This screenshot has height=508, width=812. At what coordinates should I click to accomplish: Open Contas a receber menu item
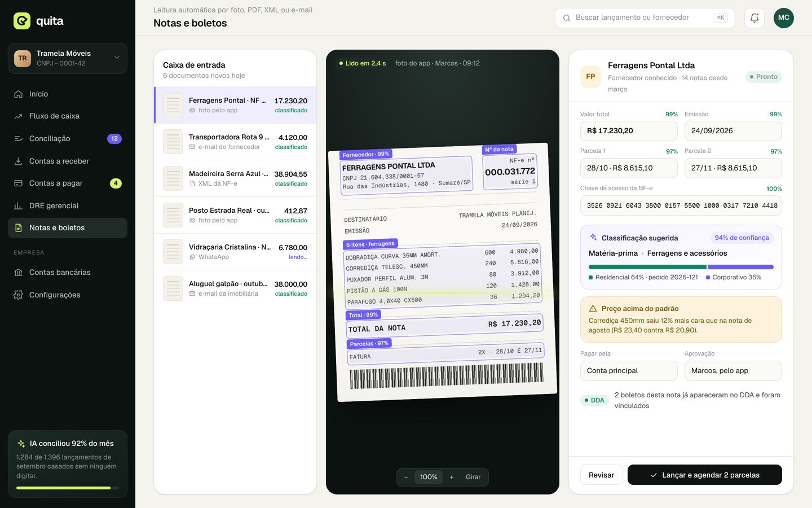68,161
